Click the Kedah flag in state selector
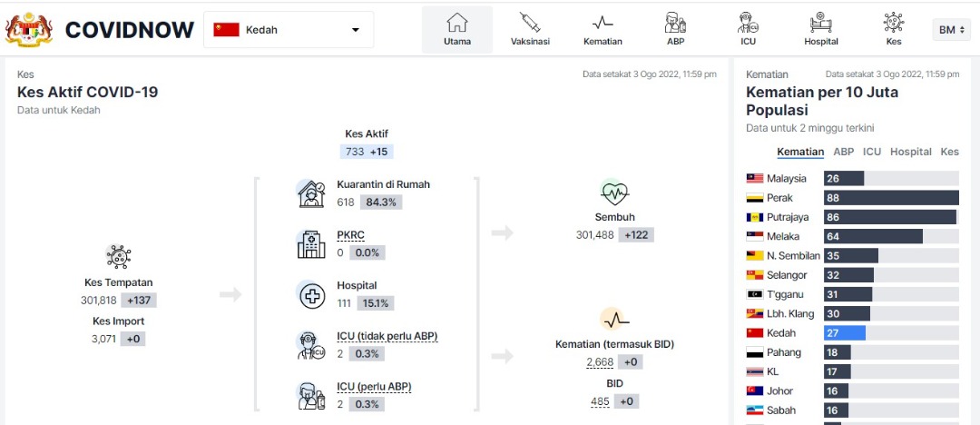Viewport: 980px width, 425px height. click(226, 29)
